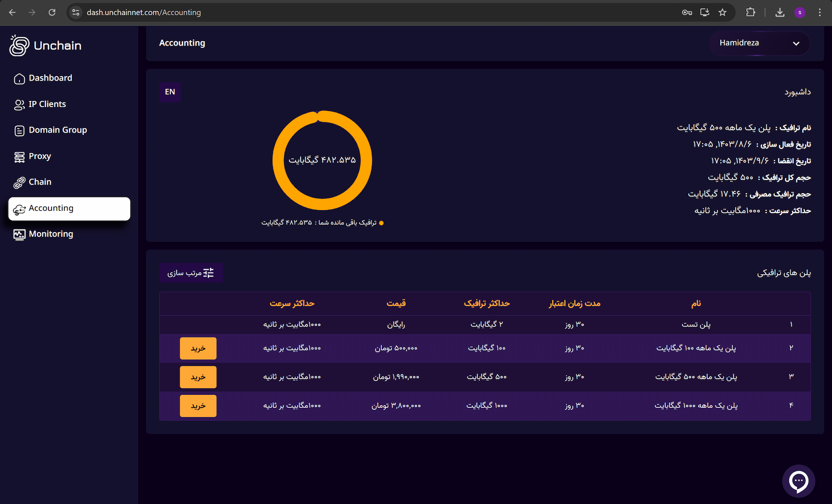The width and height of the screenshot is (832, 504).
Task: Click the Monitoring chart icon
Action: pyautogui.click(x=19, y=234)
